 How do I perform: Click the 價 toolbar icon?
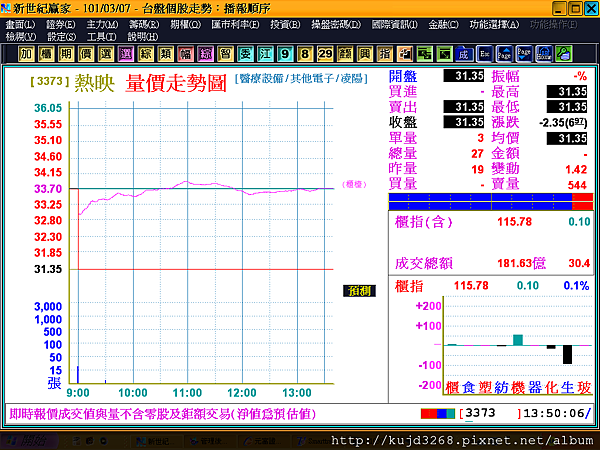[x=86, y=54]
